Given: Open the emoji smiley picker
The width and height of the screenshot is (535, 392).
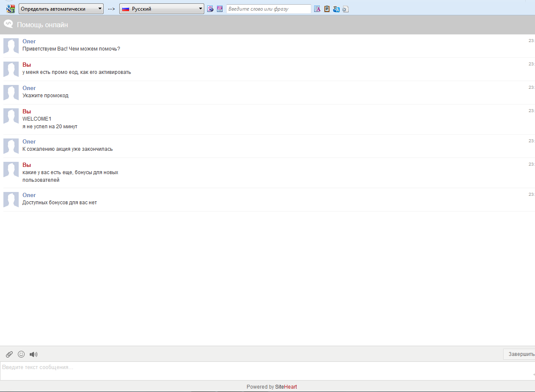Looking at the screenshot, I should coord(21,354).
